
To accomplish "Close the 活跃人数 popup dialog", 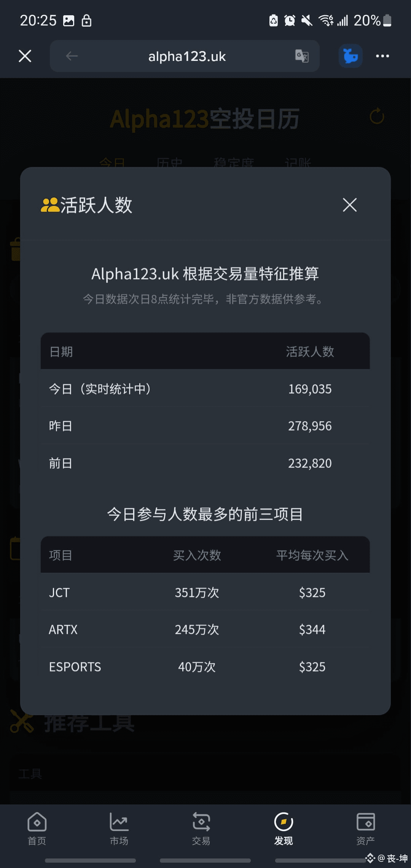I will (349, 205).
